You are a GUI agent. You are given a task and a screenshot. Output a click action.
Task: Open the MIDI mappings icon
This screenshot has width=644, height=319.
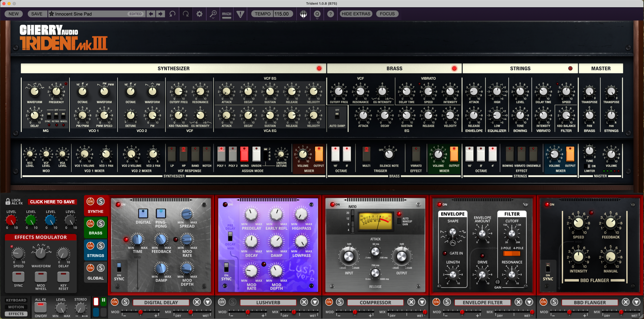coord(227,14)
